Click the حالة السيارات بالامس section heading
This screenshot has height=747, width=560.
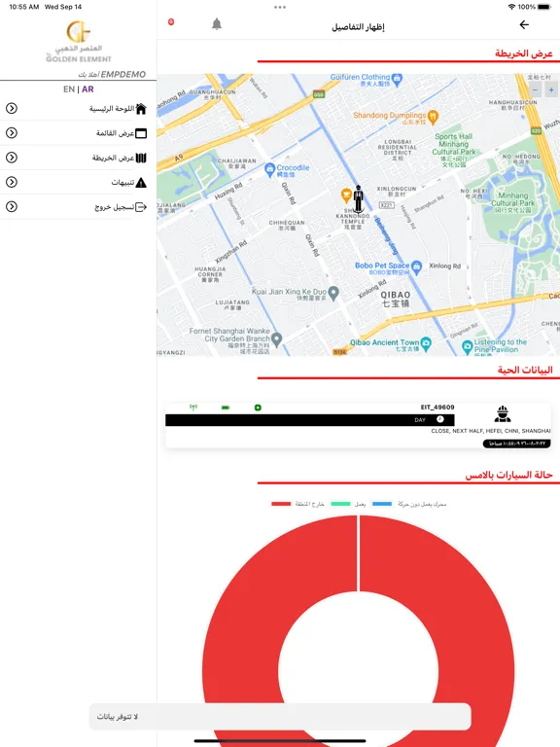click(509, 475)
